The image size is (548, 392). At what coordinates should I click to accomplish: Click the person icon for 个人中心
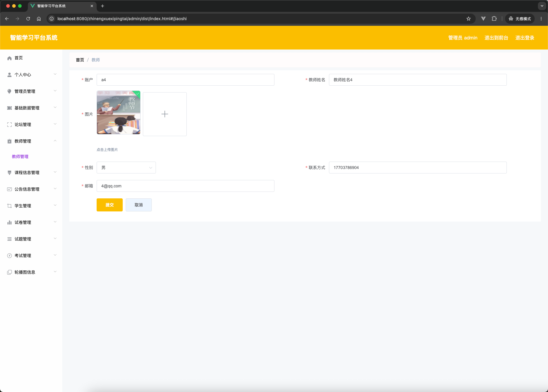(x=9, y=75)
